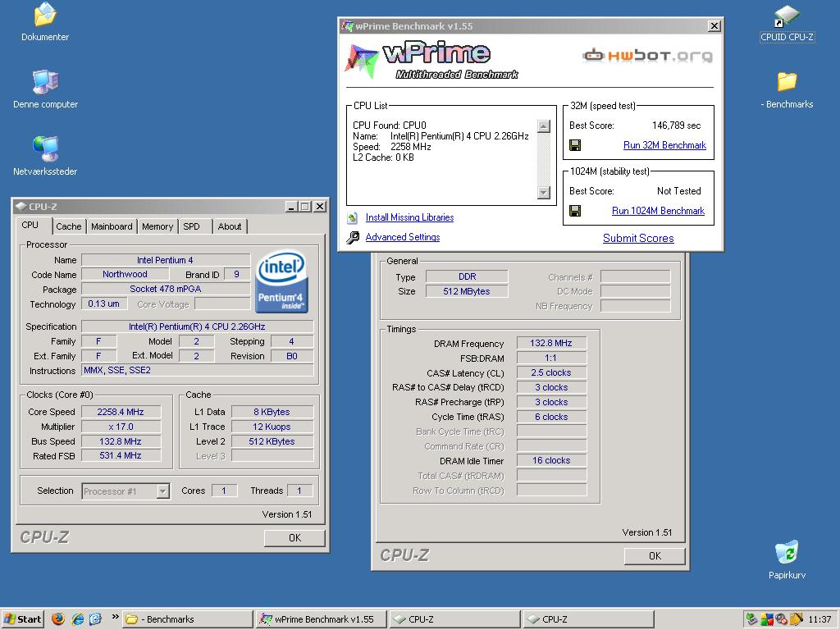Click the Core Speed value 2258.4 MHz
Viewport: 840px width, 630px height.
pos(121,412)
